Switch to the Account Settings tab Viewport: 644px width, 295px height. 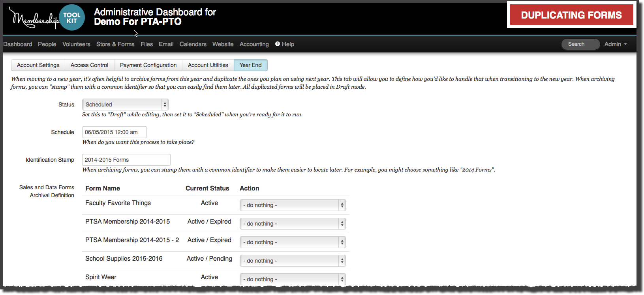[38, 65]
